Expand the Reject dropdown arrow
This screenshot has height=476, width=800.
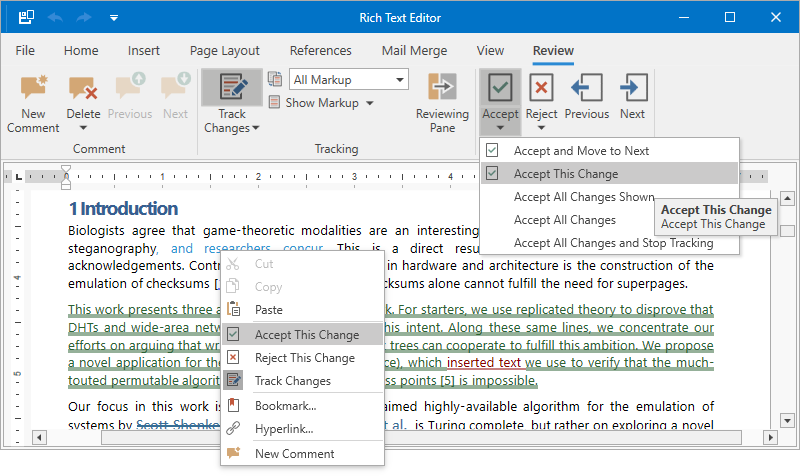point(541,127)
